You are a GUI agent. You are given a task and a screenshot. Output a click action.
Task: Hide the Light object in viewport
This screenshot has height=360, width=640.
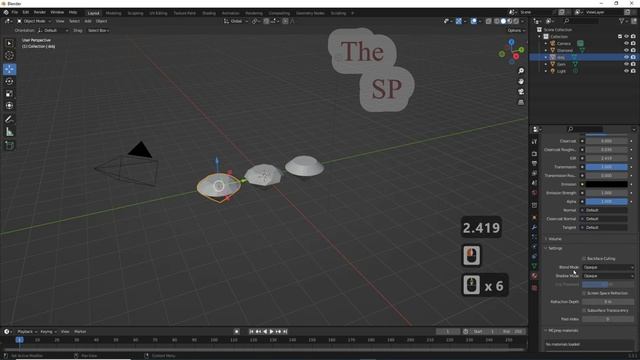pyautogui.click(x=626, y=71)
